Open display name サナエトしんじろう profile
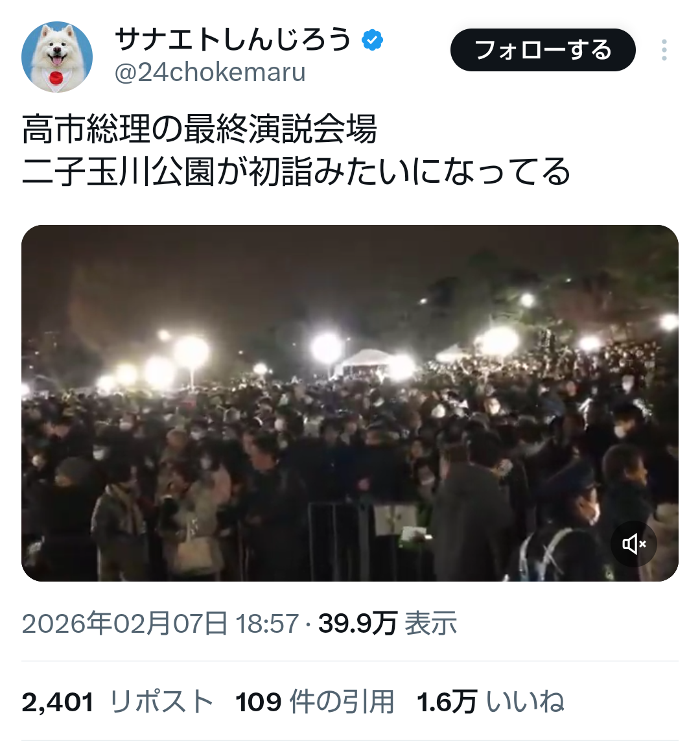Image resolution: width=700 pixels, height=756 pixels. tap(233, 40)
